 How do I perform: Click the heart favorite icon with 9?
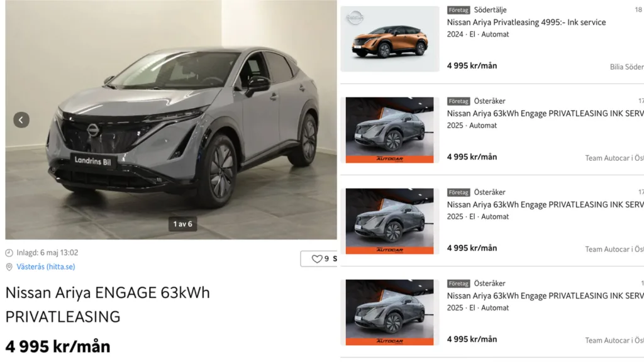[317, 259]
